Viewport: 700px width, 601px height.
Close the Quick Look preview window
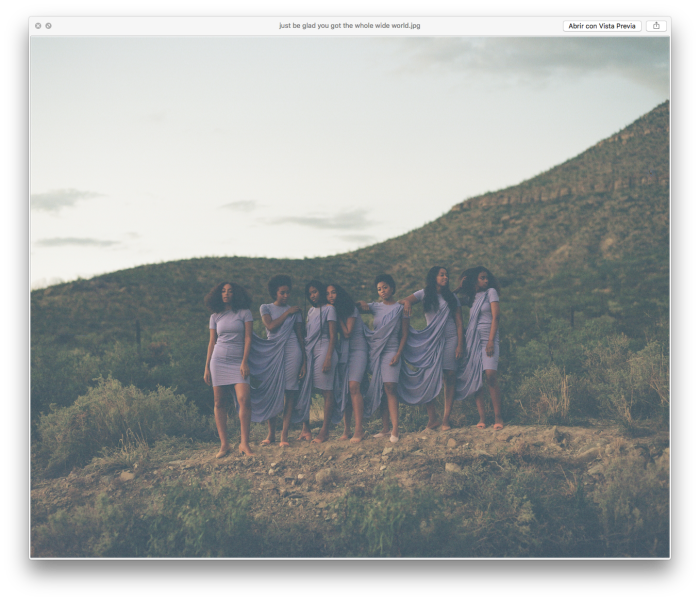pyautogui.click(x=38, y=25)
